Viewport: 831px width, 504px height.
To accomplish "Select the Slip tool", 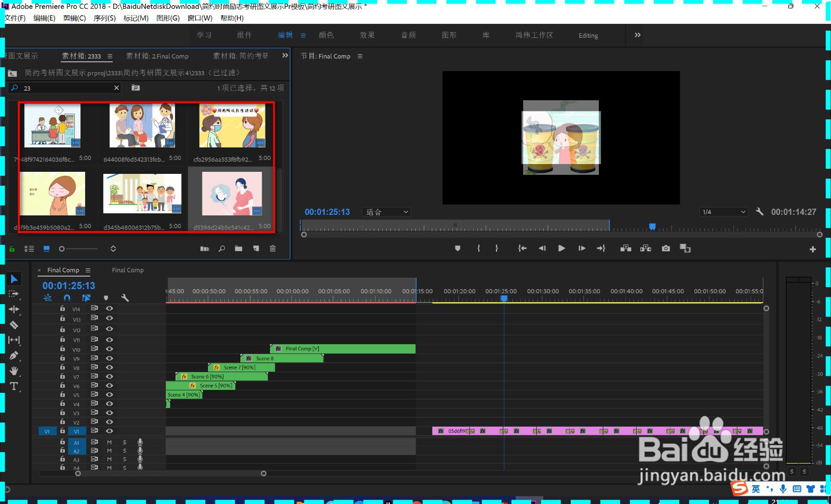I will pyautogui.click(x=14, y=340).
